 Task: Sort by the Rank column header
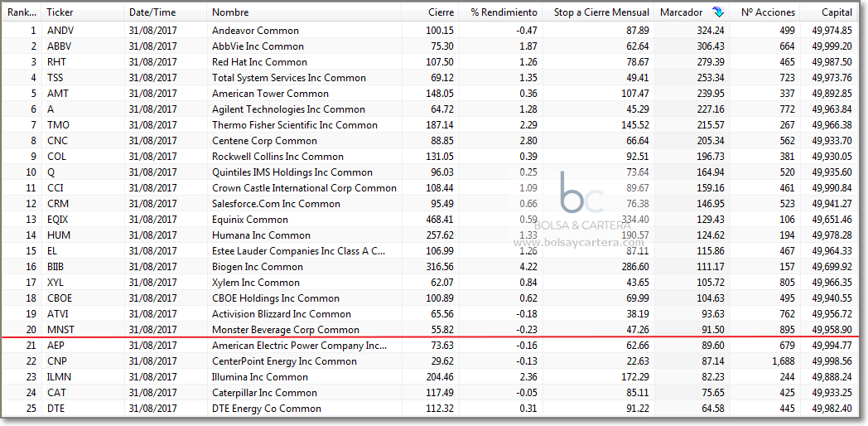point(22,12)
